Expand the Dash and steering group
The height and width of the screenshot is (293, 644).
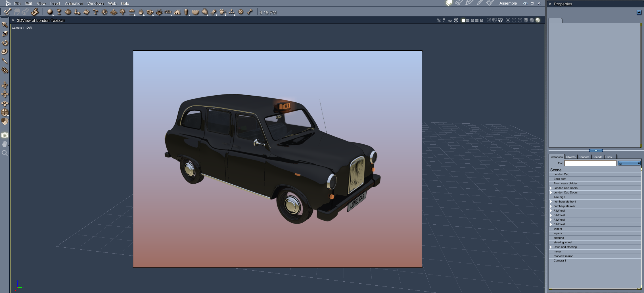pos(551,247)
